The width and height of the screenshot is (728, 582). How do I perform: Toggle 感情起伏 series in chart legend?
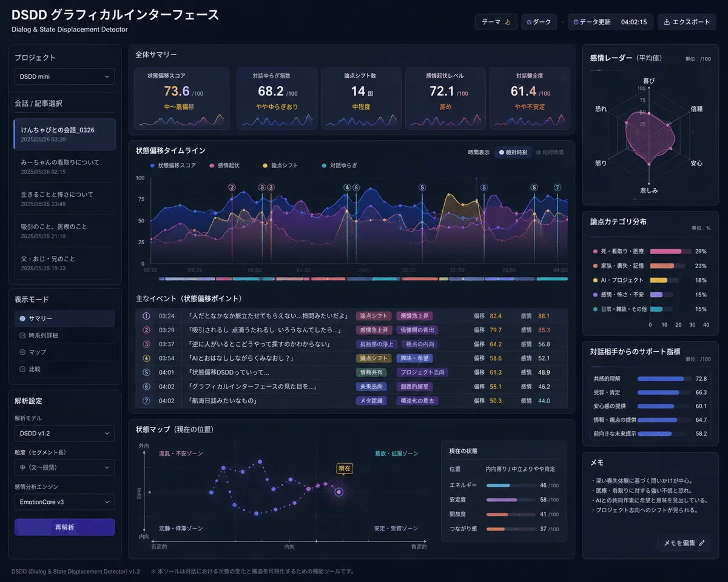[x=224, y=166]
